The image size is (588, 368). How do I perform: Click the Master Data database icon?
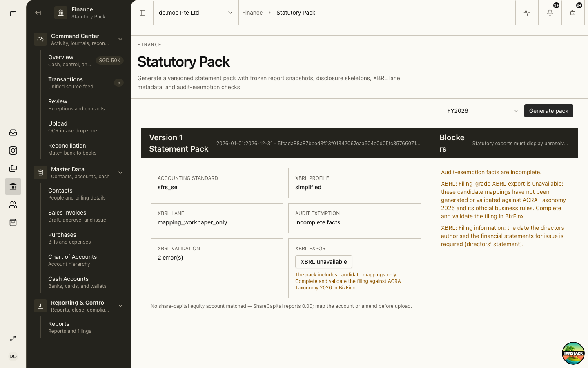tap(40, 173)
